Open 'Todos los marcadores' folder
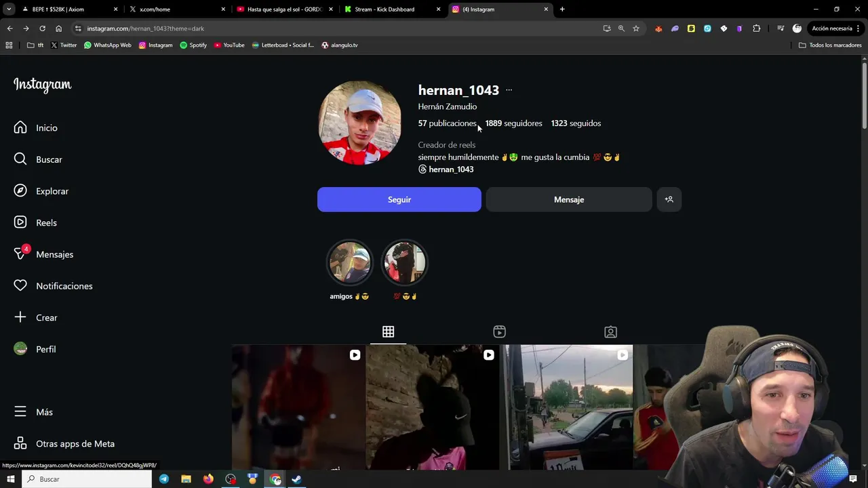868x488 pixels. click(x=830, y=45)
